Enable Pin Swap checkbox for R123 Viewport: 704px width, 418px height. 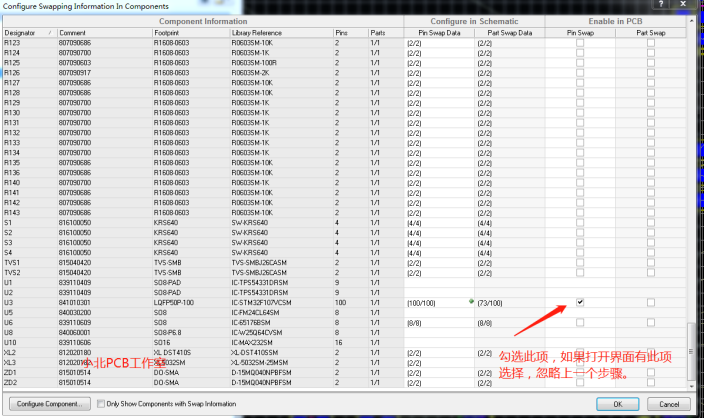(x=580, y=43)
